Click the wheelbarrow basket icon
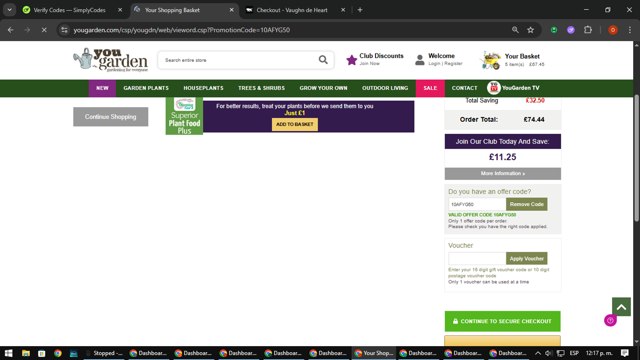The width and height of the screenshot is (640, 360). pos(491,60)
